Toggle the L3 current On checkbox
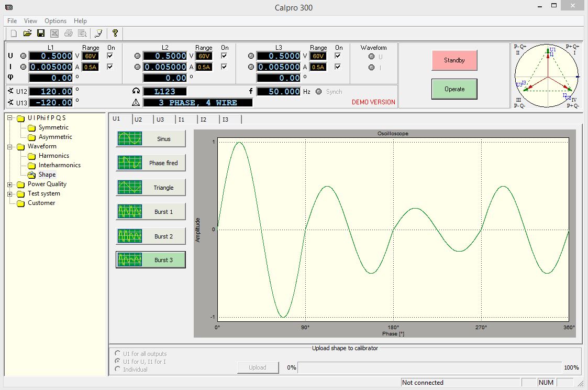The height and width of the screenshot is (390, 588). coord(338,67)
